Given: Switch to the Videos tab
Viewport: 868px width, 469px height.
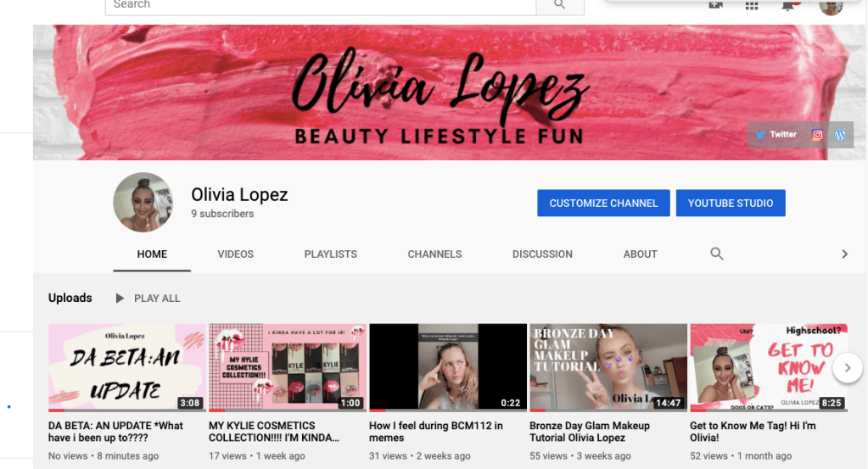Looking at the screenshot, I should tap(235, 254).
